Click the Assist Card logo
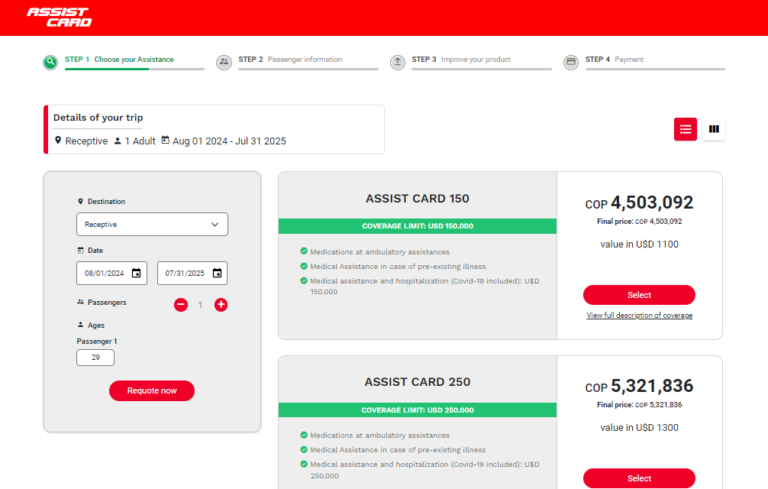Viewport: 768px width, 489px height. point(59,17)
